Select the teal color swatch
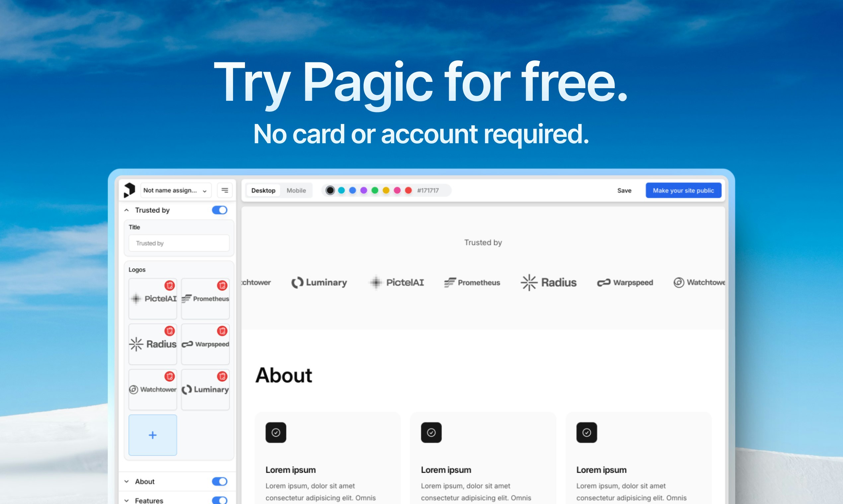 coord(341,190)
